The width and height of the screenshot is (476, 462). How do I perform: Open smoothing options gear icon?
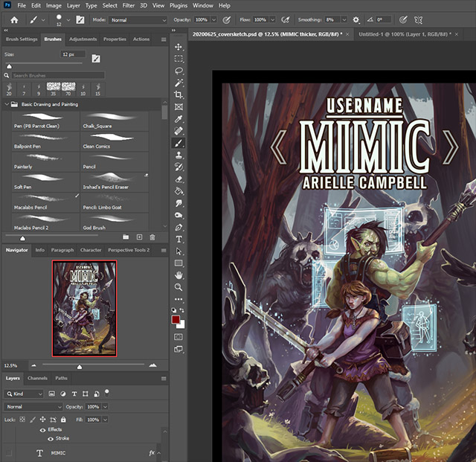pyautogui.click(x=356, y=20)
